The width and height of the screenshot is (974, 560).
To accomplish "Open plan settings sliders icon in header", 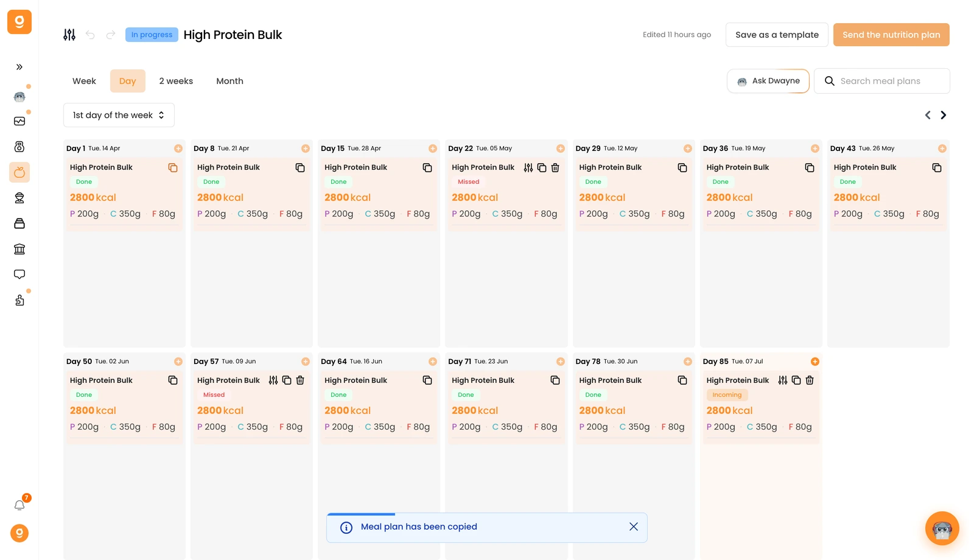I will pyautogui.click(x=69, y=35).
